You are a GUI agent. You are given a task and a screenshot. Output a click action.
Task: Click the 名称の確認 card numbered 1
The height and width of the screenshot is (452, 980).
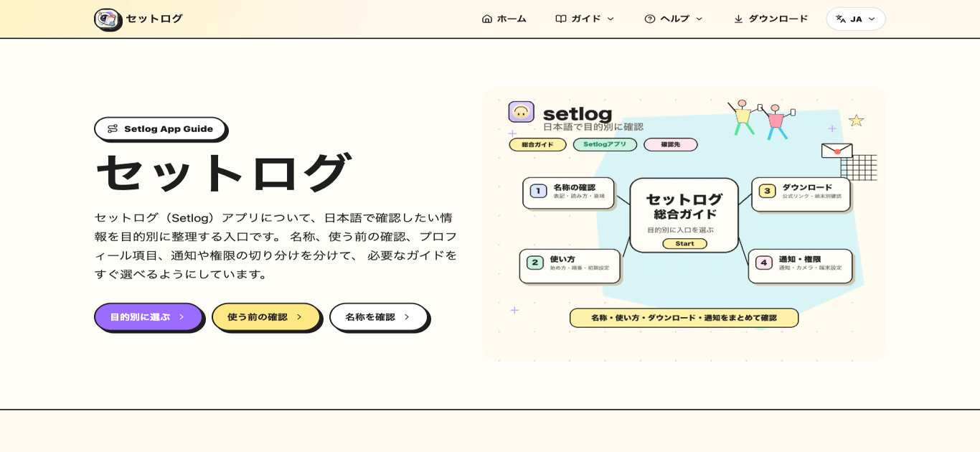pos(568,192)
